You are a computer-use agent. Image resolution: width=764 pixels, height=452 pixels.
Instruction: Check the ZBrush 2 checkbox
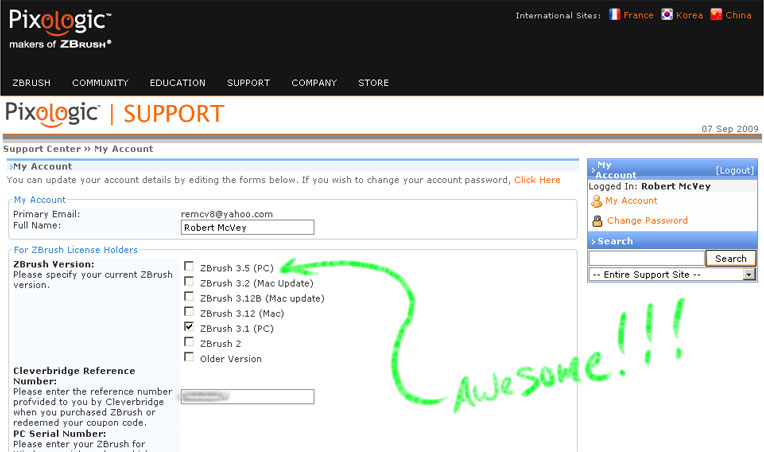[189, 342]
